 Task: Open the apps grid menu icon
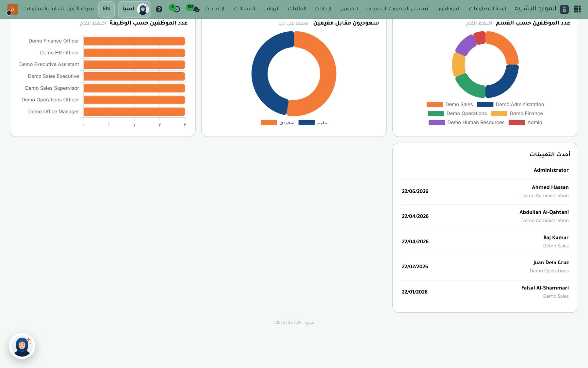tap(577, 9)
